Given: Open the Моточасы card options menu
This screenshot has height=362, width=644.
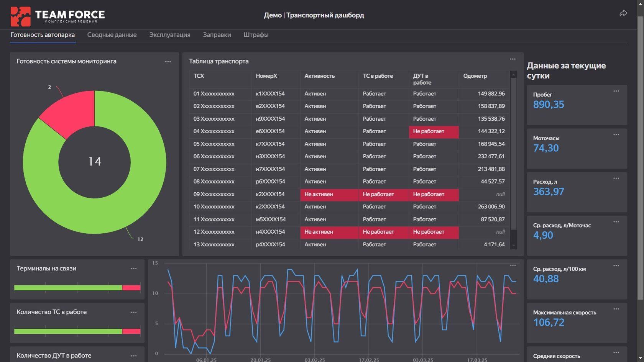Looking at the screenshot, I should tap(616, 135).
